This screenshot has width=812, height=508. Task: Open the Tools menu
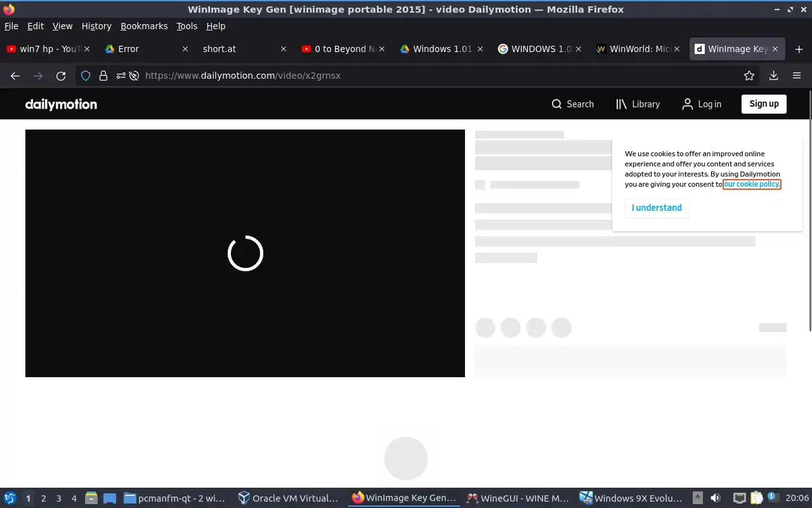(187, 26)
